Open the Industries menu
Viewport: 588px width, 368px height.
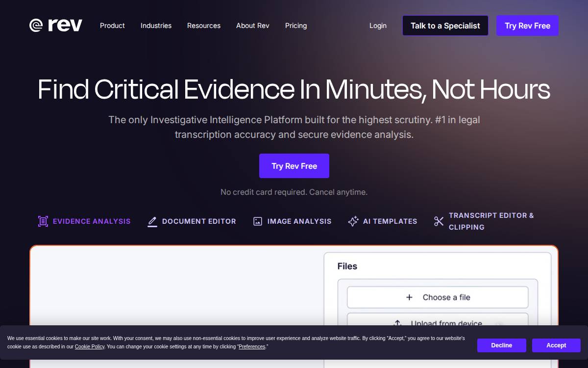point(156,26)
